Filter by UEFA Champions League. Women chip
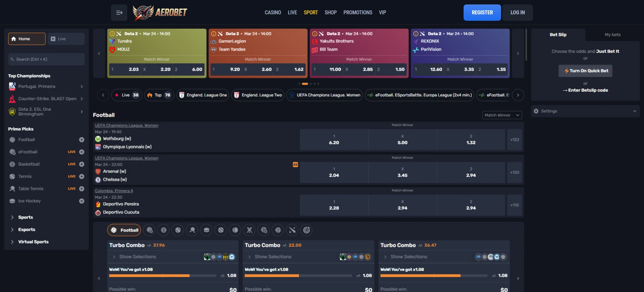 pos(324,95)
